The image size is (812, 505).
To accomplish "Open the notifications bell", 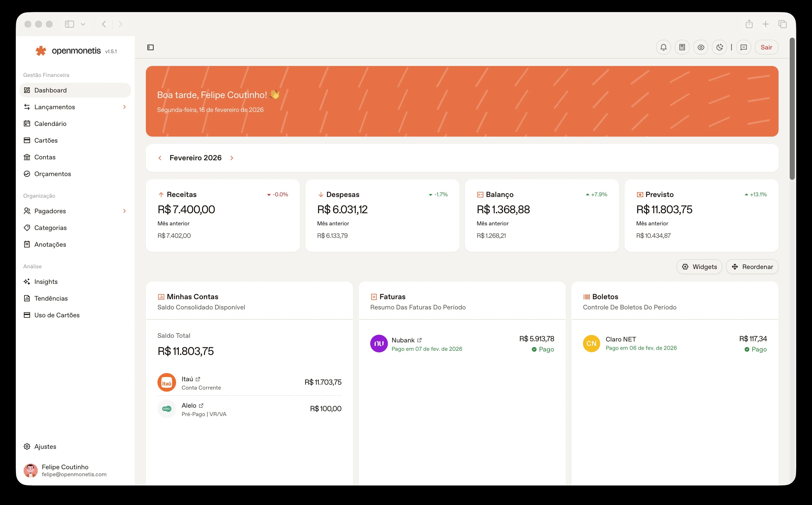I will [x=663, y=47].
